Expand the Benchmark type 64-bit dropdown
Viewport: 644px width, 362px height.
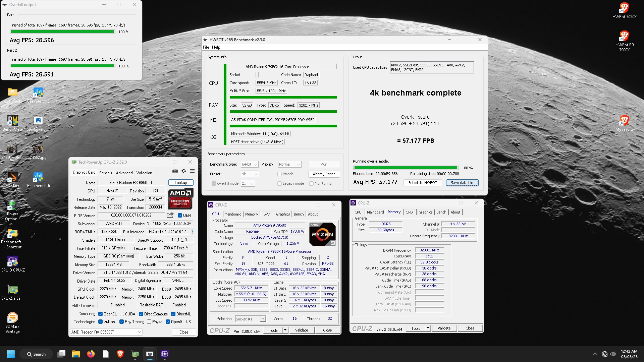pos(250,164)
